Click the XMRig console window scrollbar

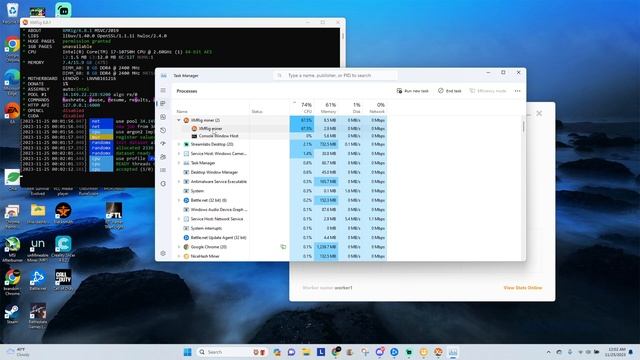point(342,37)
